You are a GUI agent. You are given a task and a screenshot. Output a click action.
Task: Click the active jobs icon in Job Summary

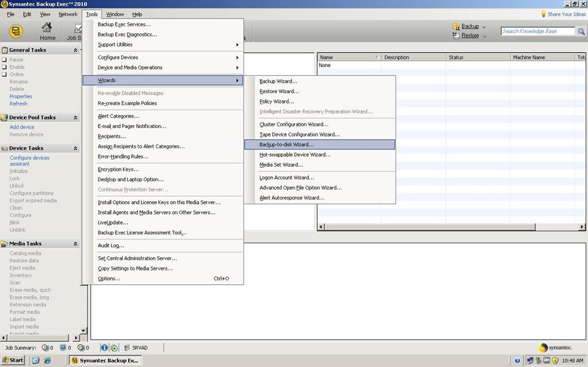point(45,347)
